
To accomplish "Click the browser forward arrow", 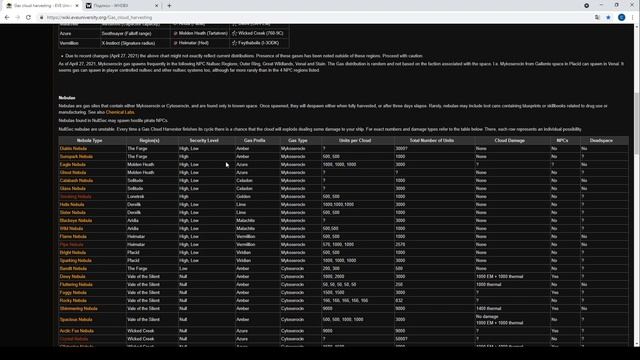I will 18,18.
